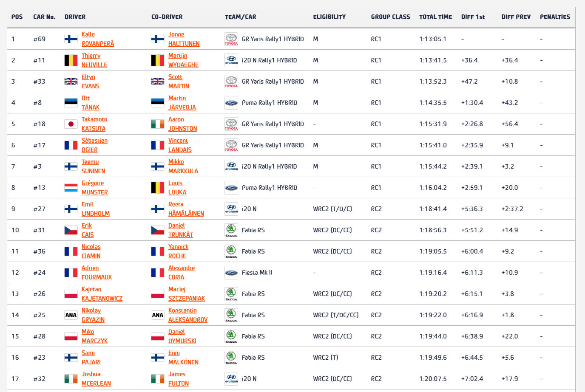Open co-driver Louis Louka's link
Image resolution: width=585 pixels, height=392 pixels.
click(x=177, y=188)
